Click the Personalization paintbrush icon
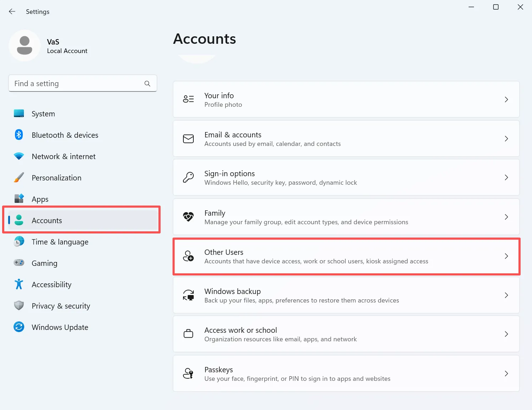This screenshot has width=532, height=410. click(x=19, y=177)
